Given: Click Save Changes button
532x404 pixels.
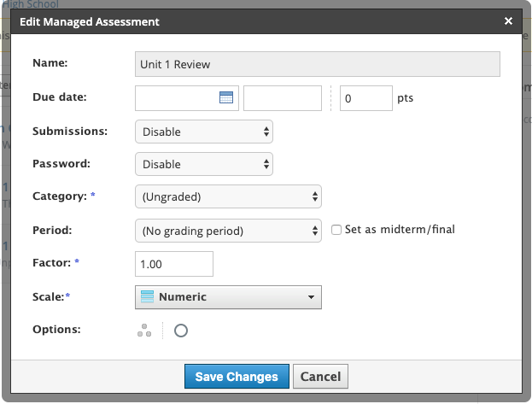Looking at the screenshot, I should [237, 377].
